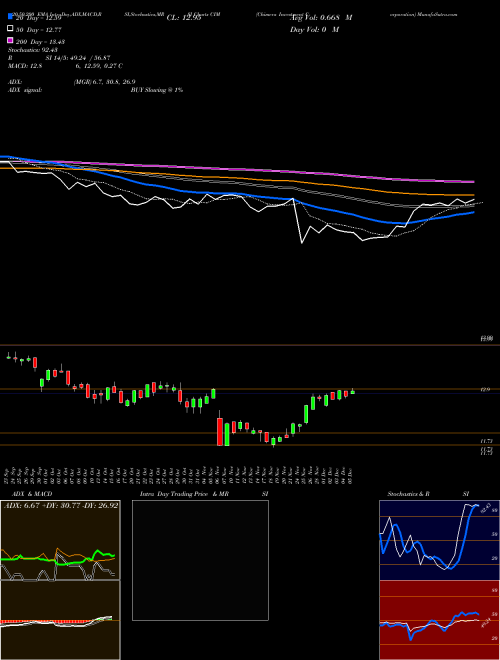Open the empty intraday trading price chart box
This screenshot has height=660, width=500.
coord(200,560)
